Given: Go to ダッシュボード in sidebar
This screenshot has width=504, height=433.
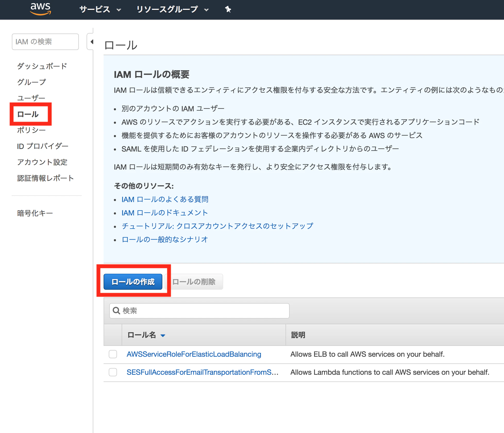Looking at the screenshot, I should point(42,66).
